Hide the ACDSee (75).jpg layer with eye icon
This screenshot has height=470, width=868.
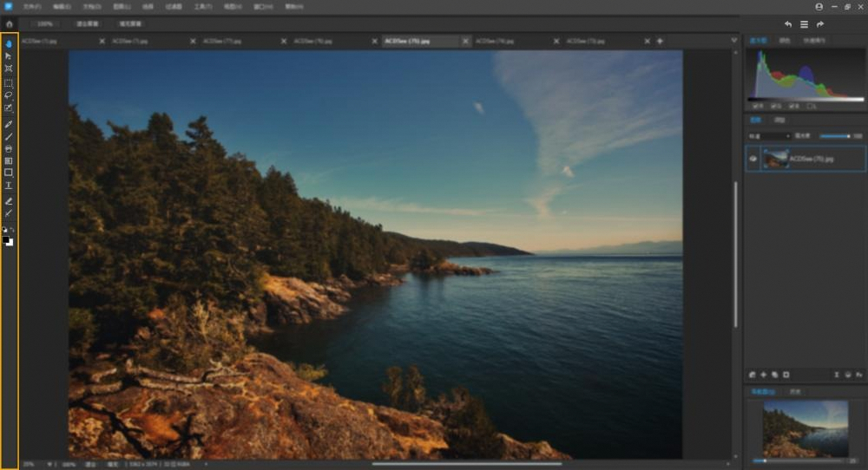click(753, 159)
